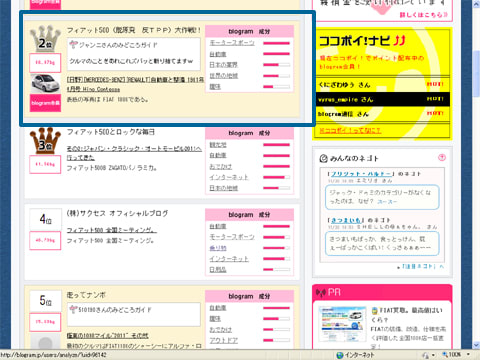Click the インターネット zone globe icon
This screenshot has height=360, width=480.
coord(340,355)
